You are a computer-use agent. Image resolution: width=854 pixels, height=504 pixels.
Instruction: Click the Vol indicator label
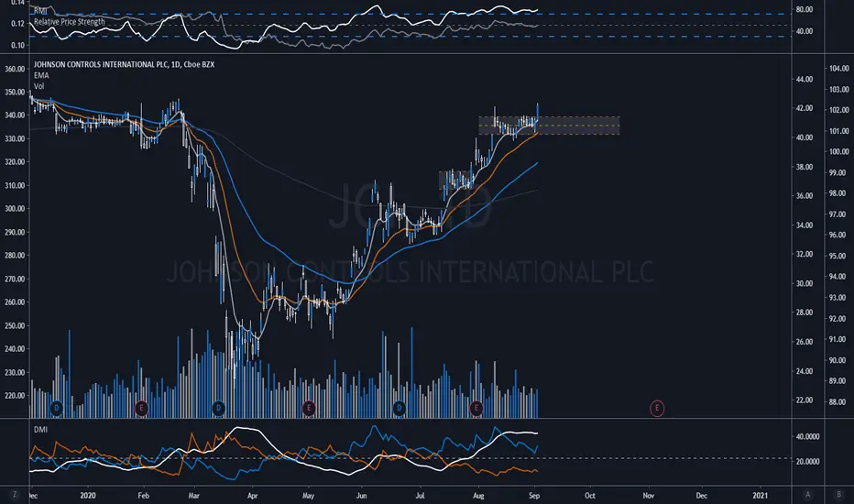click(39, 86)
